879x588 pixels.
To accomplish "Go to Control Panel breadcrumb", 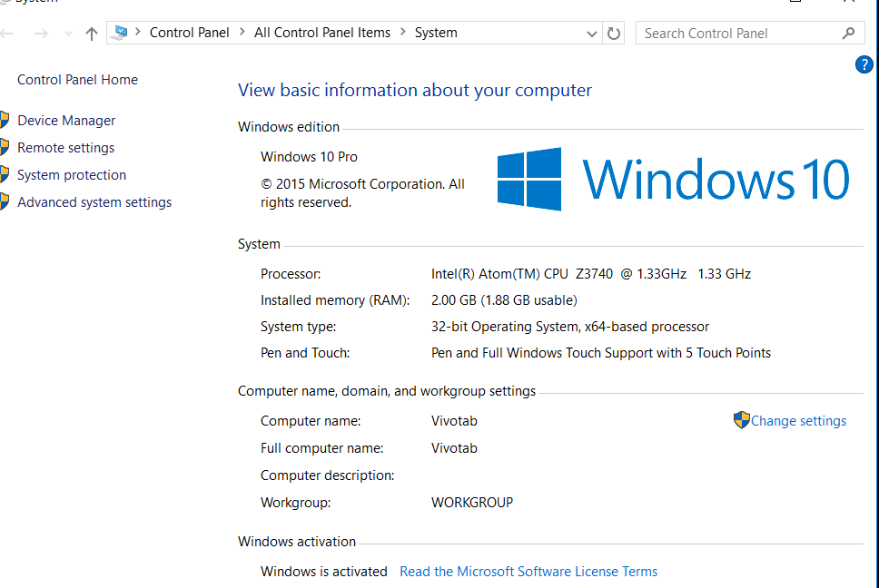I will coord(190,33).
